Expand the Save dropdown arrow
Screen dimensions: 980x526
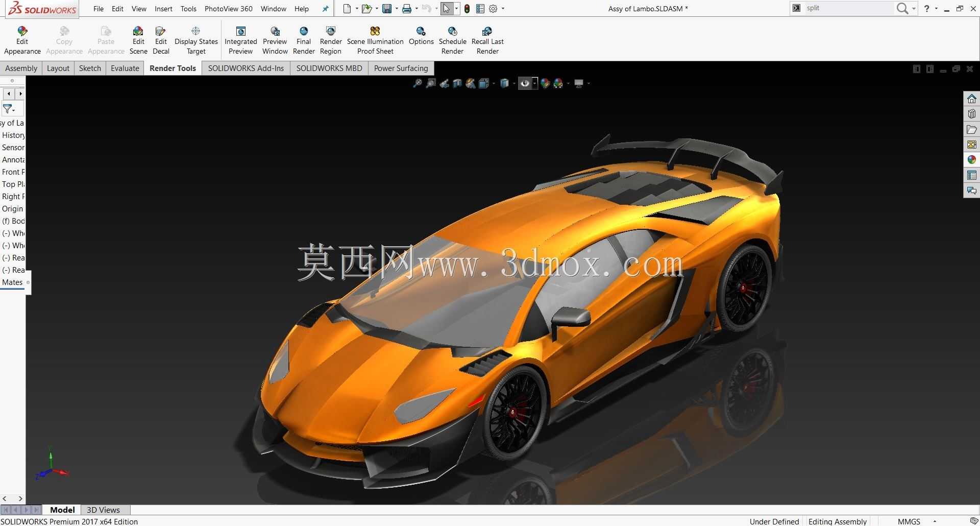click(397, 9)
